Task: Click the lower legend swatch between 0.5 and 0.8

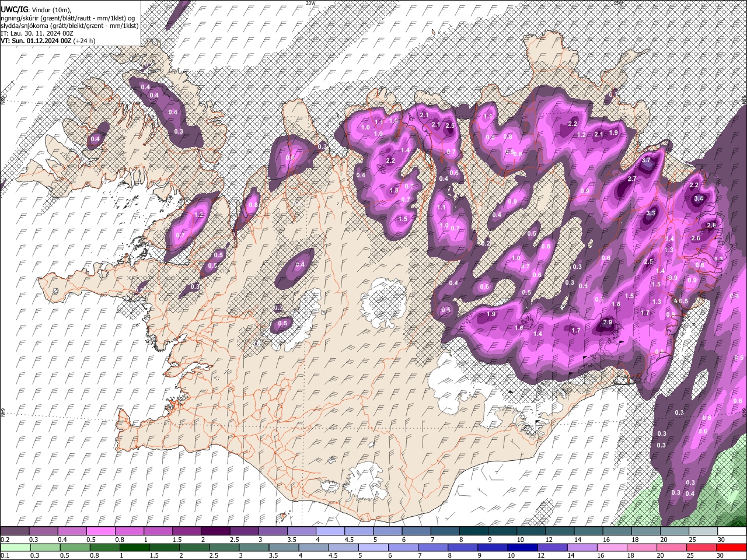Action: click(74, 547)
